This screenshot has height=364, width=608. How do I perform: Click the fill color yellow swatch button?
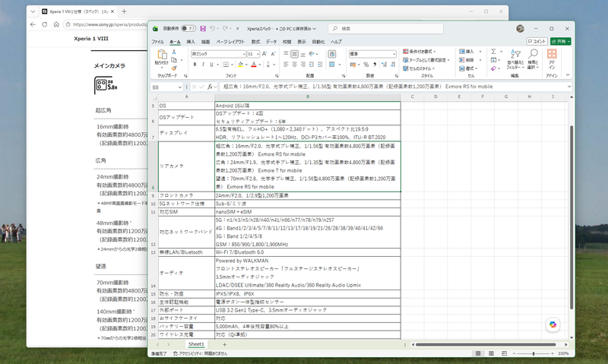(240, 65)
